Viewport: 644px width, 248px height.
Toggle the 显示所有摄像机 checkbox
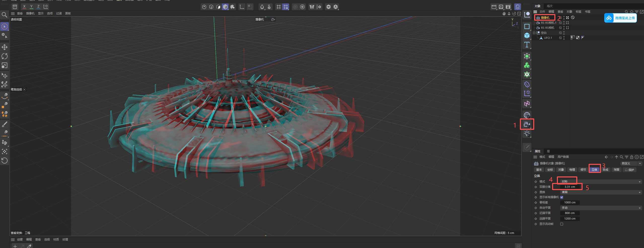[562, 197]
